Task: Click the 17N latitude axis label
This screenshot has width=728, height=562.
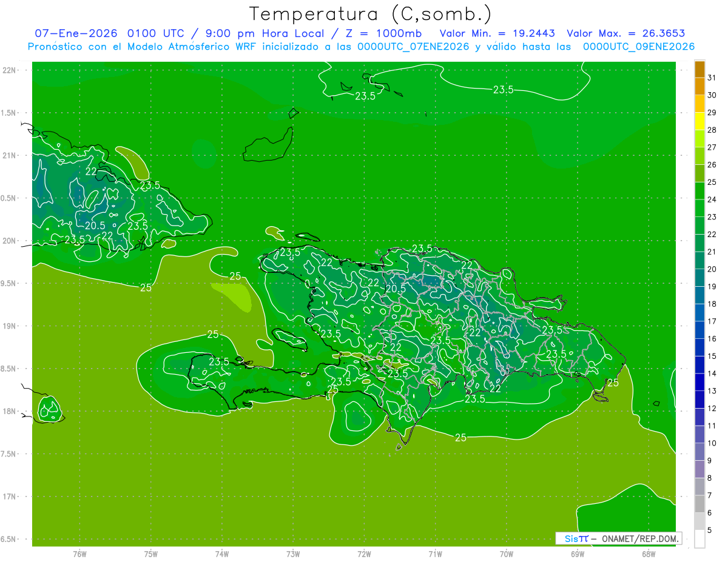Action: coord(9,497)
